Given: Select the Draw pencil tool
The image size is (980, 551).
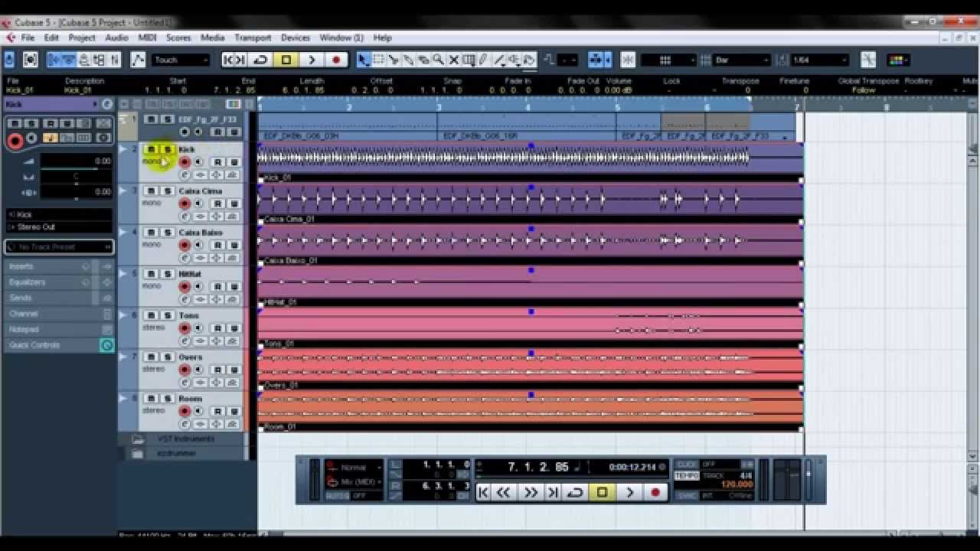Looking at the screenshot, I should [483, 60].
